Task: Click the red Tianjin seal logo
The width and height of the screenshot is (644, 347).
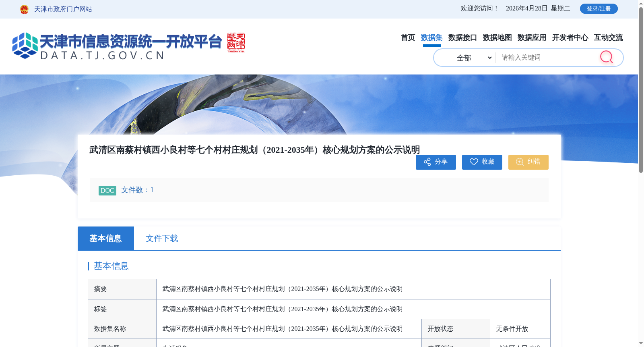Action: coord(236,43)
